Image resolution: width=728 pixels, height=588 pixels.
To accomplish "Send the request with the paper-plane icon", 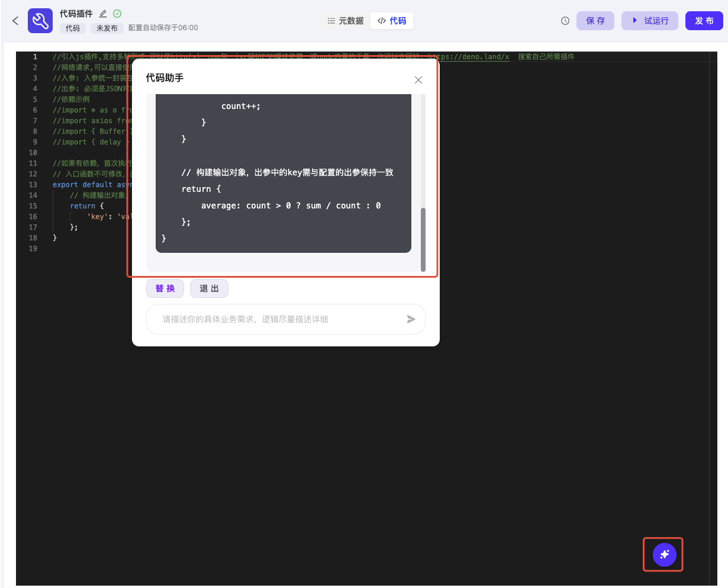I will coord(411,319).
